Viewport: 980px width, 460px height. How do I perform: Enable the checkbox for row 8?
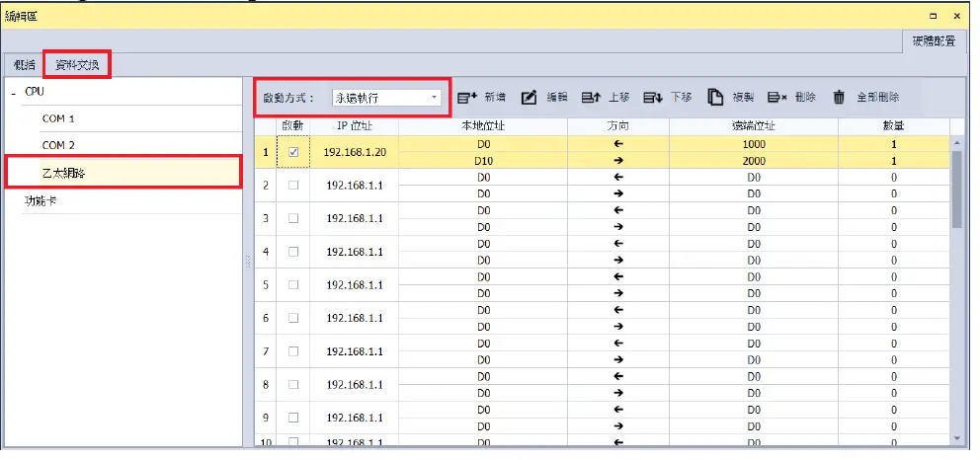click(293, 384)
